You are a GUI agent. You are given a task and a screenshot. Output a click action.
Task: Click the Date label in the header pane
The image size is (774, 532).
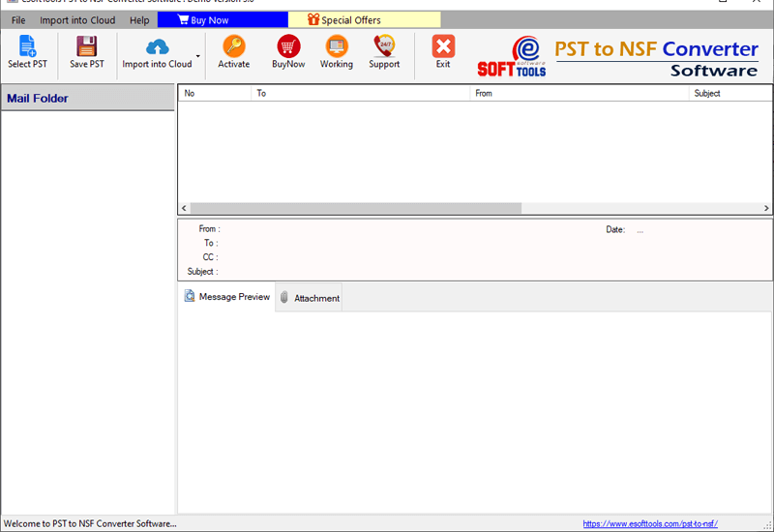coord(615,229)
